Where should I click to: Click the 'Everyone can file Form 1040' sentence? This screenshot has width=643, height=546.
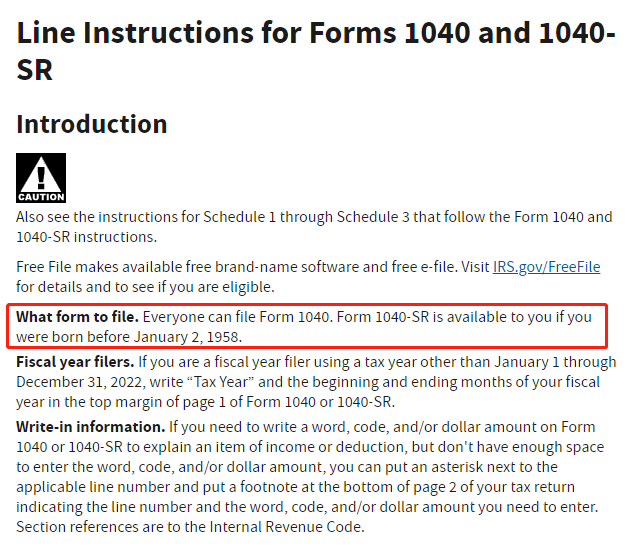pyautogui.click(x=238, y=317)
